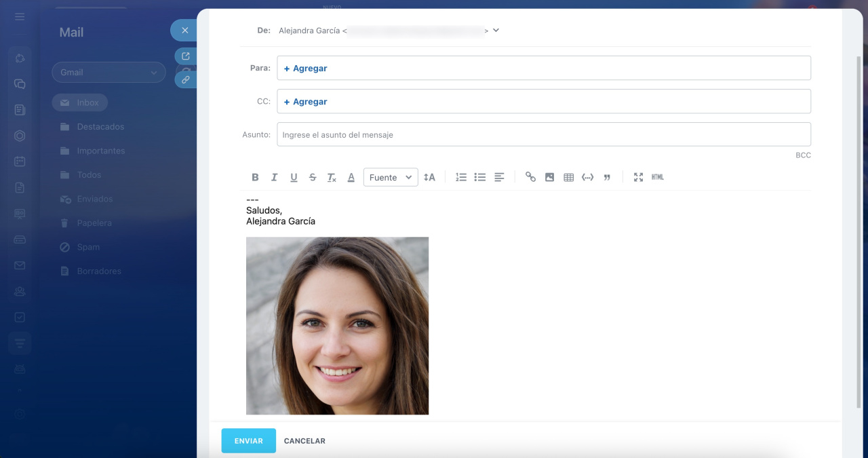868x458 pixels.
Task: Open the Gmail mailbox selector
Action: click(x=108, y=73)
